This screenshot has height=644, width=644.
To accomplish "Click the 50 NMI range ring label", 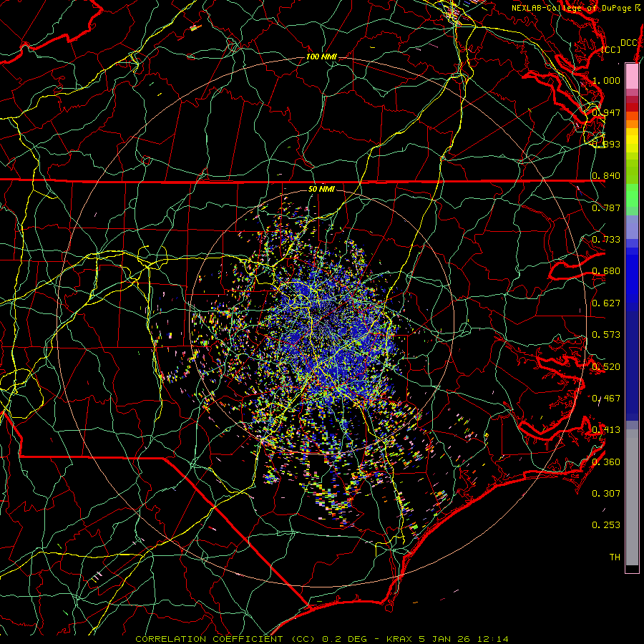I will (321, 189).
